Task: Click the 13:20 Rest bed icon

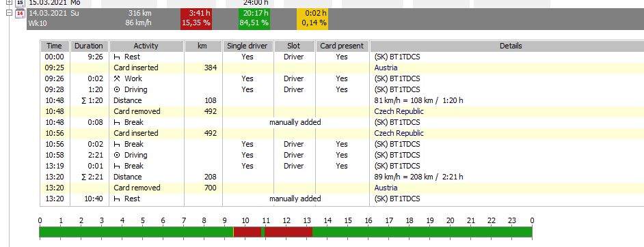Action: (117, 199)
